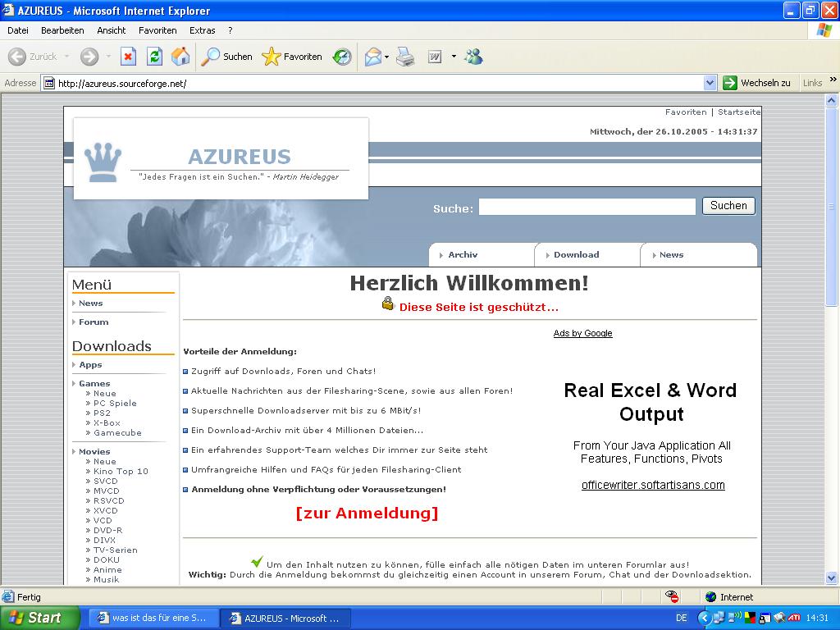Click the Forward arrow icon

click(x=89, y=57)
